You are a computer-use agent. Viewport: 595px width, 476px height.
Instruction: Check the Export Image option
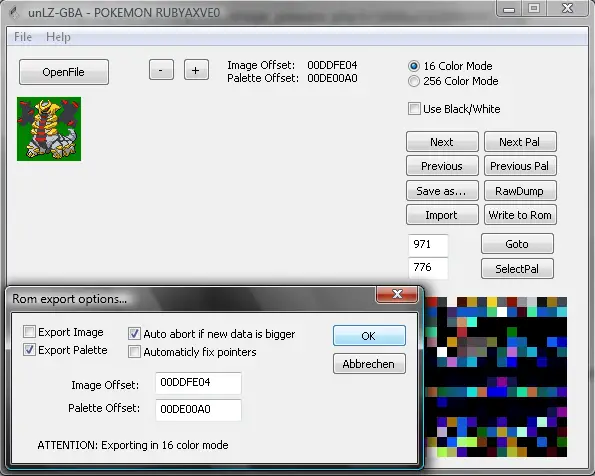pyautogui.click(x=29, y=332)
